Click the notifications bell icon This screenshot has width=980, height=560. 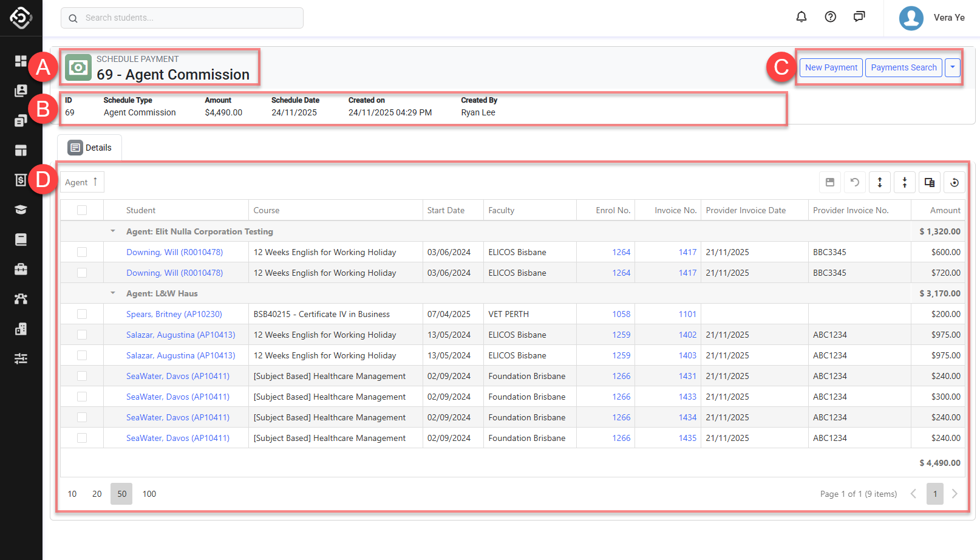(801, 17)
